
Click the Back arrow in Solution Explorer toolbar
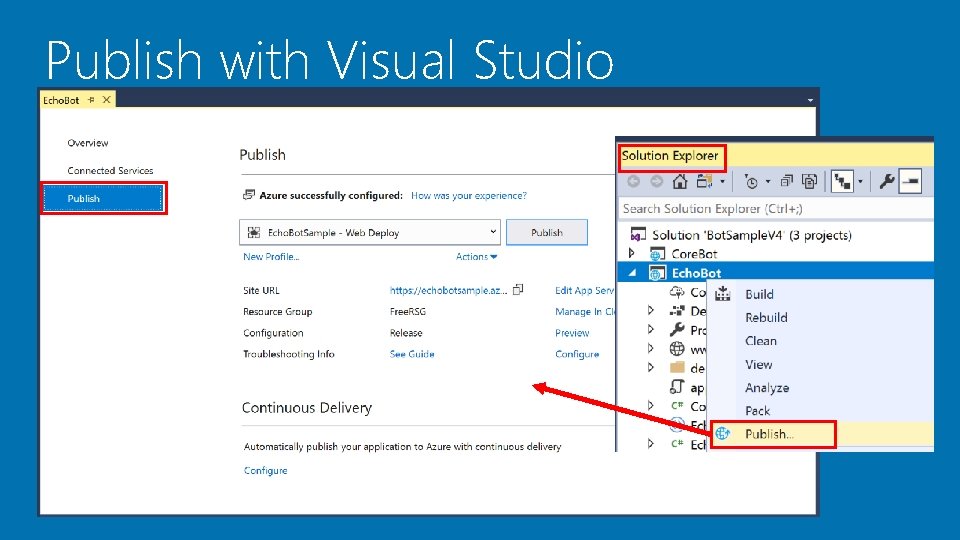(634, 181)
